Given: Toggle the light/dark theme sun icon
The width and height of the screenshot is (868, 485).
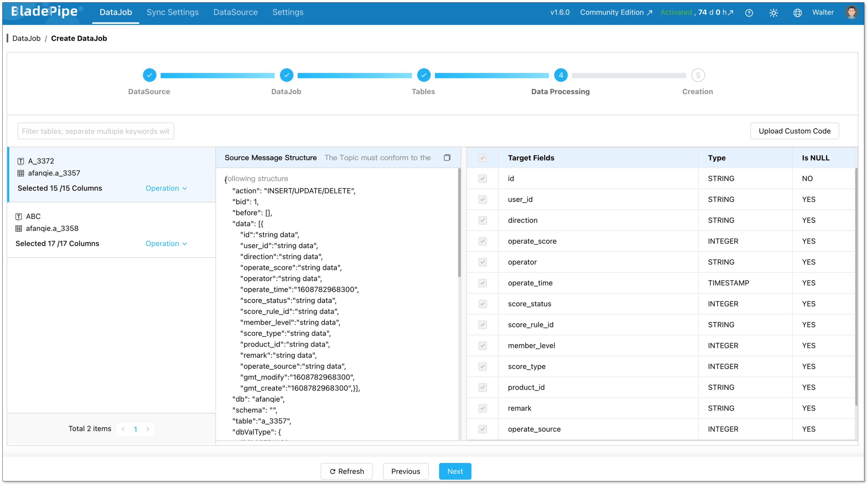Looking at the screenshot, I should click(773, 13).
